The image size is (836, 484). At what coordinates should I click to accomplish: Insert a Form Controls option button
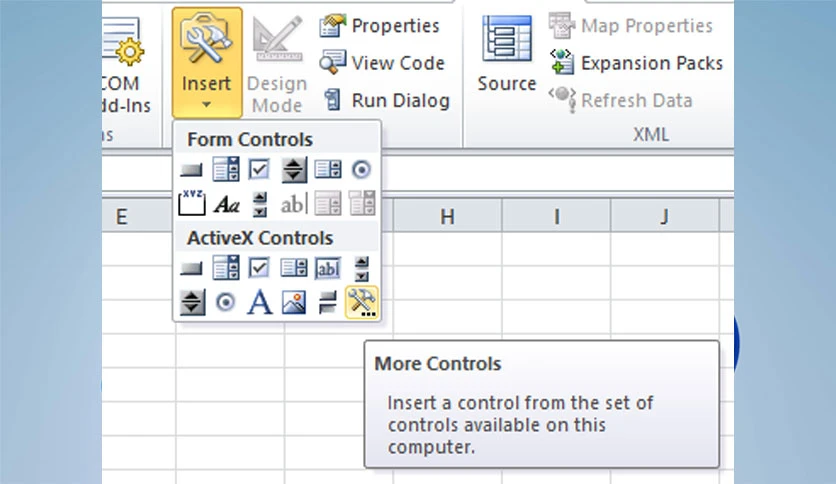[x=361, y=170]
